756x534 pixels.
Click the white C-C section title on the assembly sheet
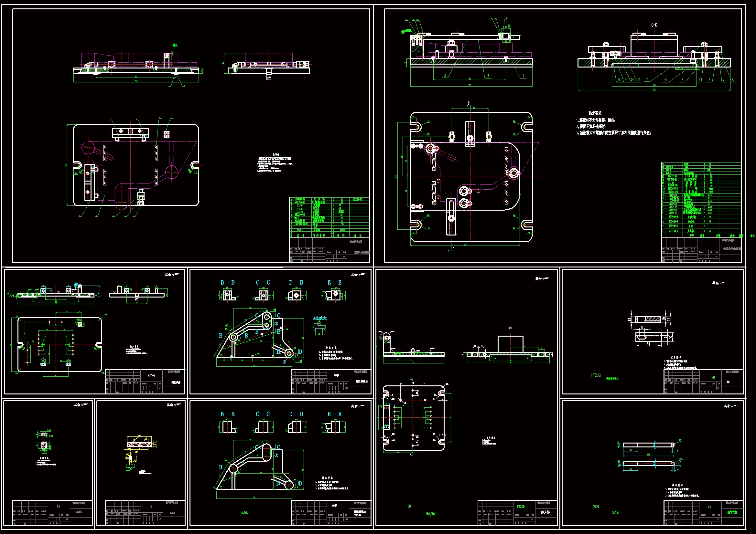(x=654, y=25)
